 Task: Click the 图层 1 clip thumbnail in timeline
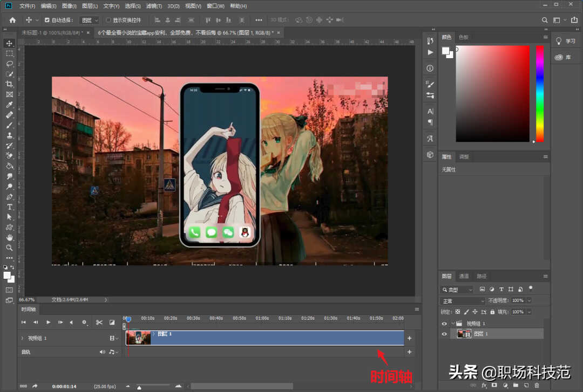138,338
